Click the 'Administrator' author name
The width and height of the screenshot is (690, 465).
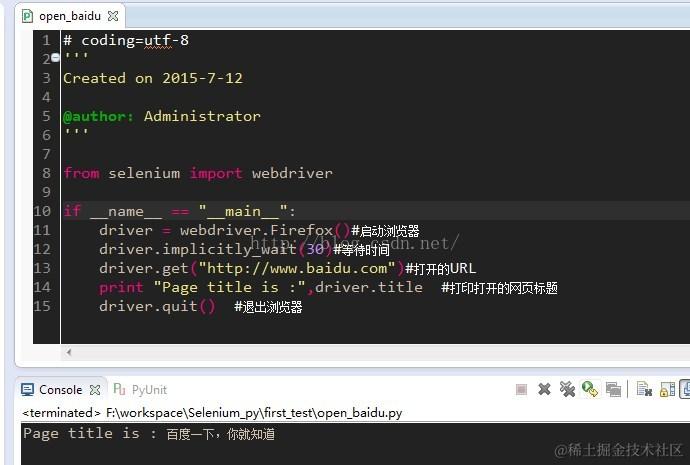tap(202, 116)
